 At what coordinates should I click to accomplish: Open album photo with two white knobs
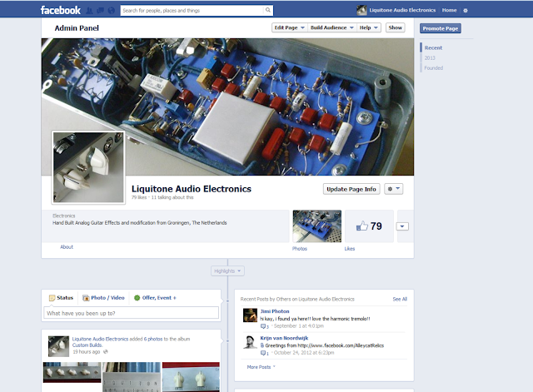click(191, 377)
